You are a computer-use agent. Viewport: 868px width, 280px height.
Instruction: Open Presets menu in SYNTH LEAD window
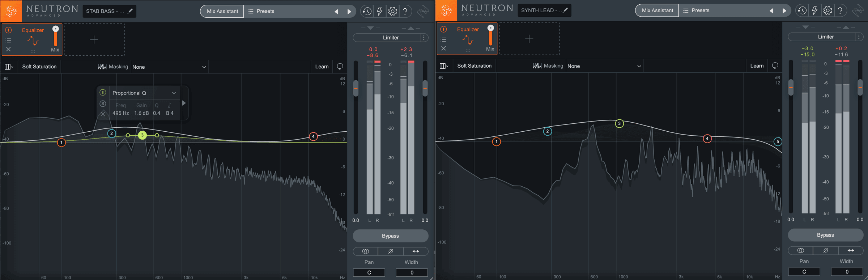[x=696, y=10]
